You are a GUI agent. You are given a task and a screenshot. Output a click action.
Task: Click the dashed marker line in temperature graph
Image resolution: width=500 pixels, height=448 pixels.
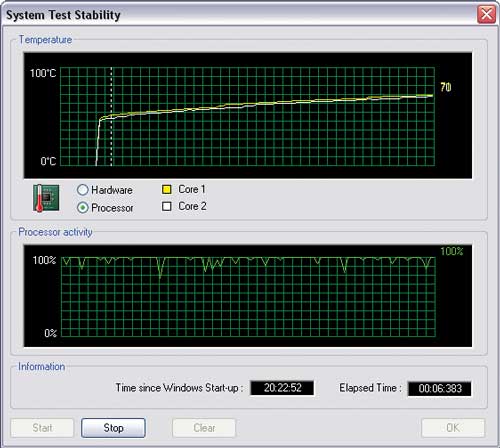point(111,116)
